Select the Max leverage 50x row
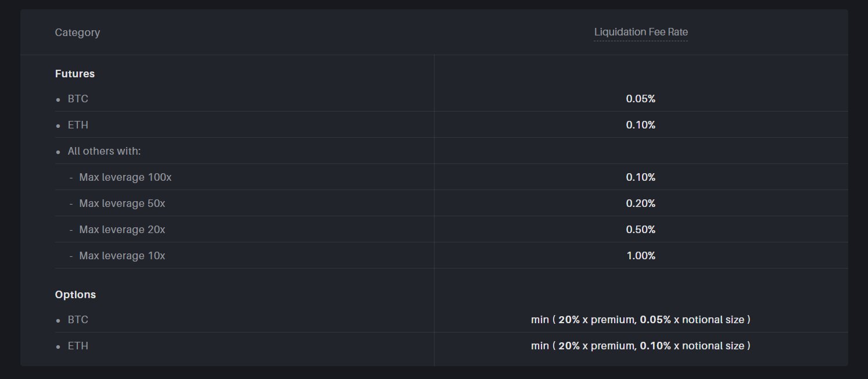 [122, 203]
